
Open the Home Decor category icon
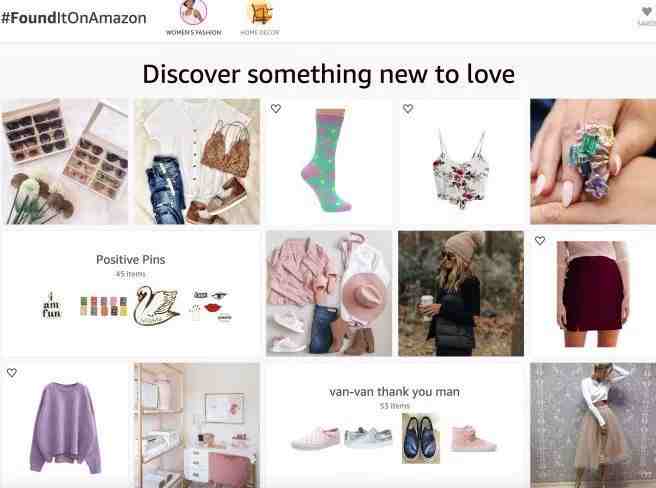coord(259,13)
